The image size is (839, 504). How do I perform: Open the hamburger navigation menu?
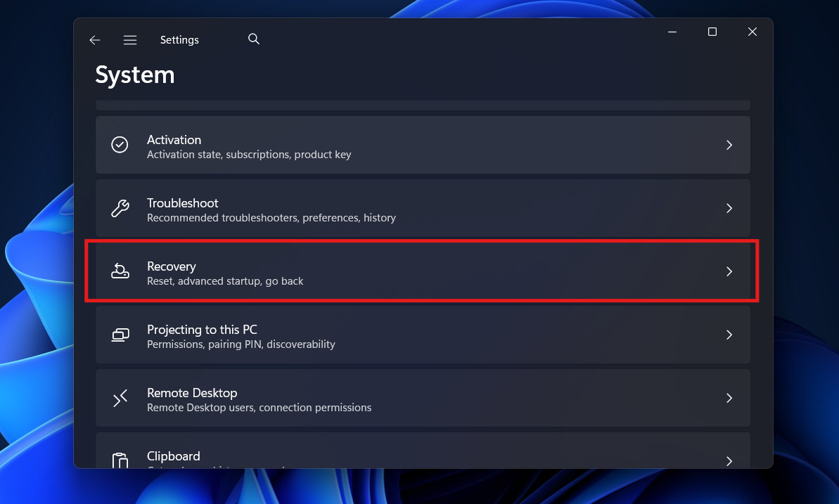click(x=130, y=40)
